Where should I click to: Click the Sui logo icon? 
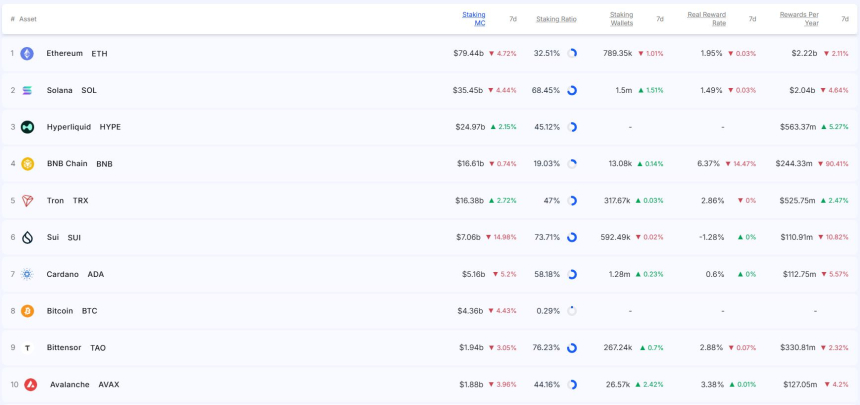[27, 238]
